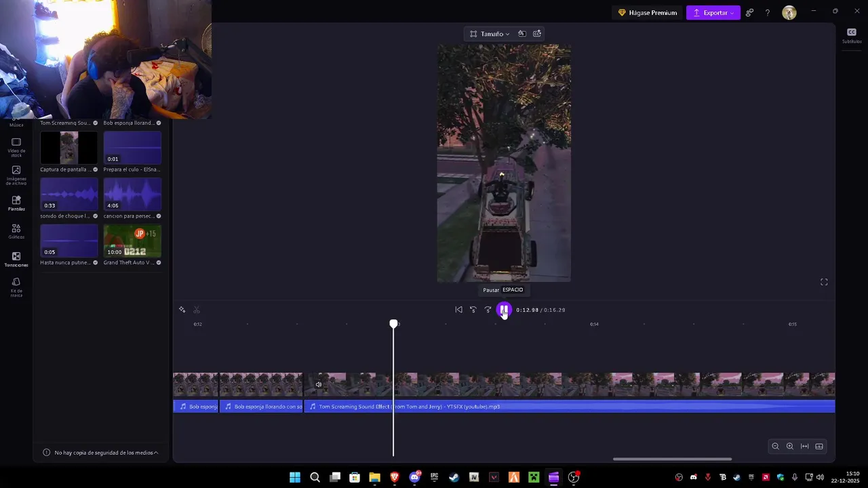
Task: Click the timeline playhead handle
Action: tap(393, 324)
